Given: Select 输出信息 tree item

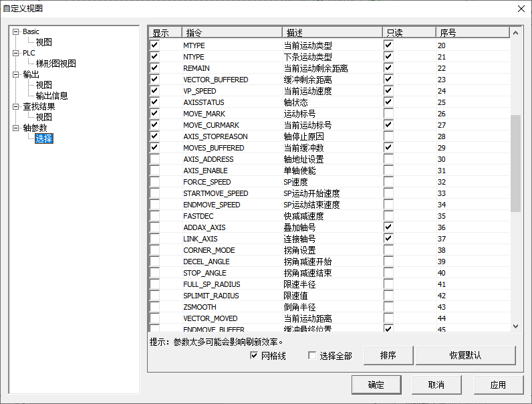Looking at the screenshot, I should [51, 96].
